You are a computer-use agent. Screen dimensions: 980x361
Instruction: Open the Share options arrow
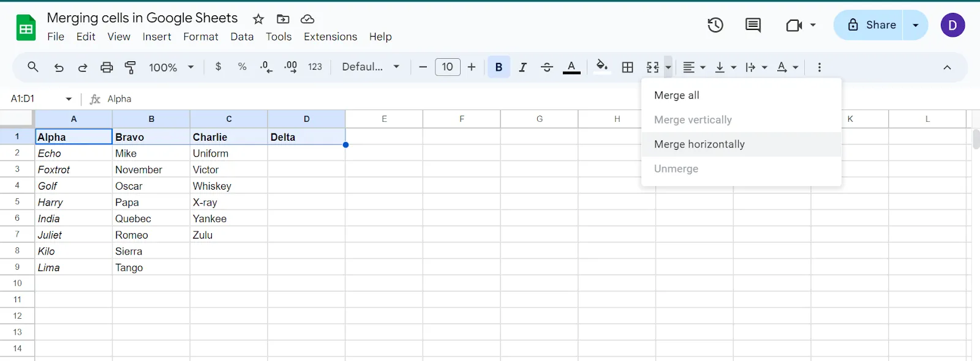coord(916,25)
